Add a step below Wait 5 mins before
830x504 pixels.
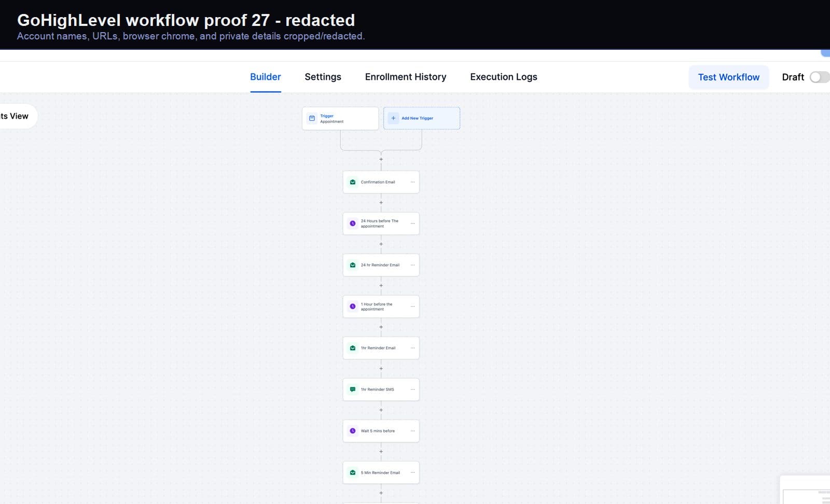point(381,452)
